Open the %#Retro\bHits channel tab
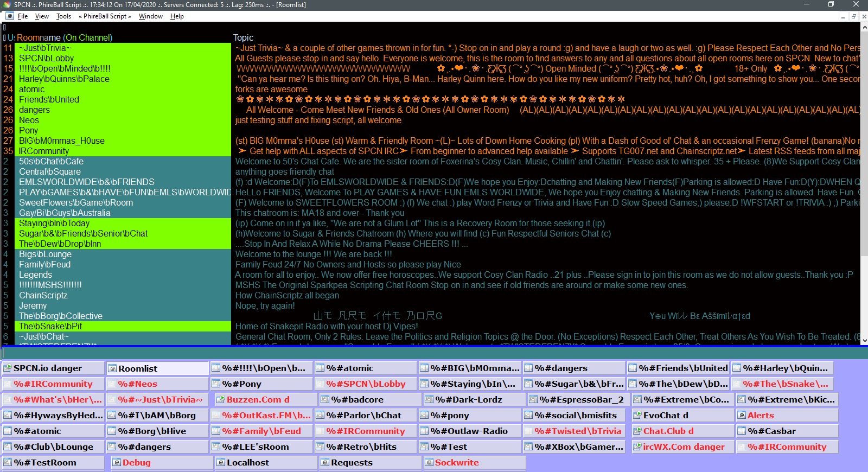Screen dimensions: 868x472 click(366, 447)
